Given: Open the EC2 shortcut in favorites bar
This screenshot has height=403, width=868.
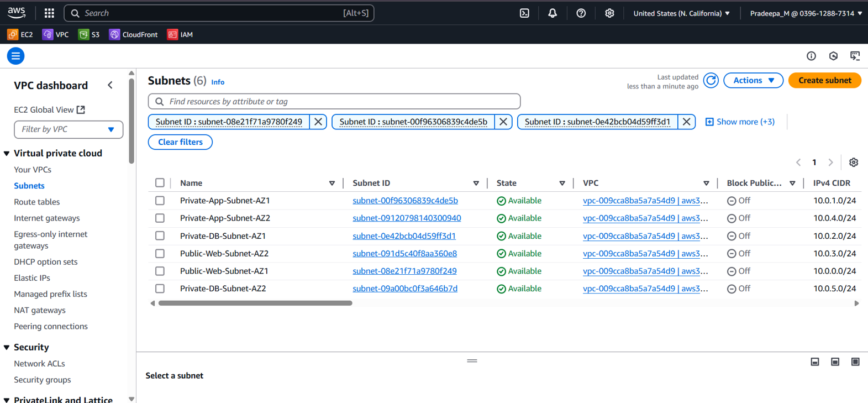Looking at the screenshot, I should pos(20,34).
